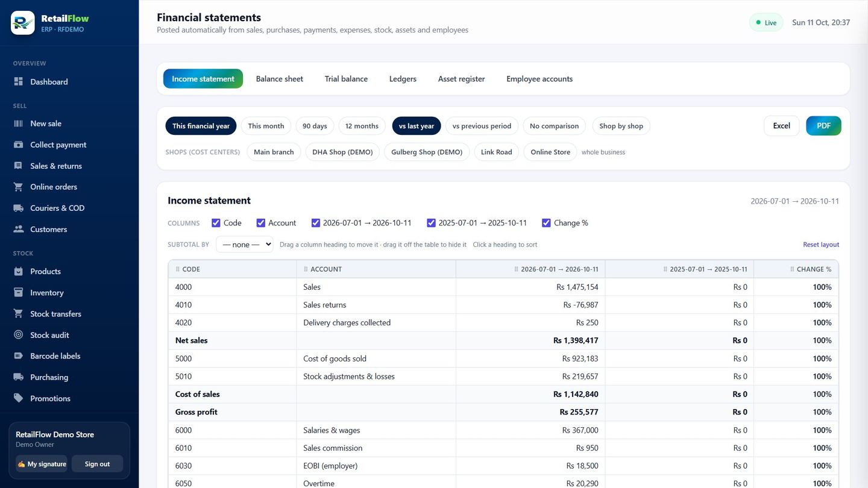Click the RetailFlow logo icon
Viewport: 868px width, 488px height.
pos(23,23)
